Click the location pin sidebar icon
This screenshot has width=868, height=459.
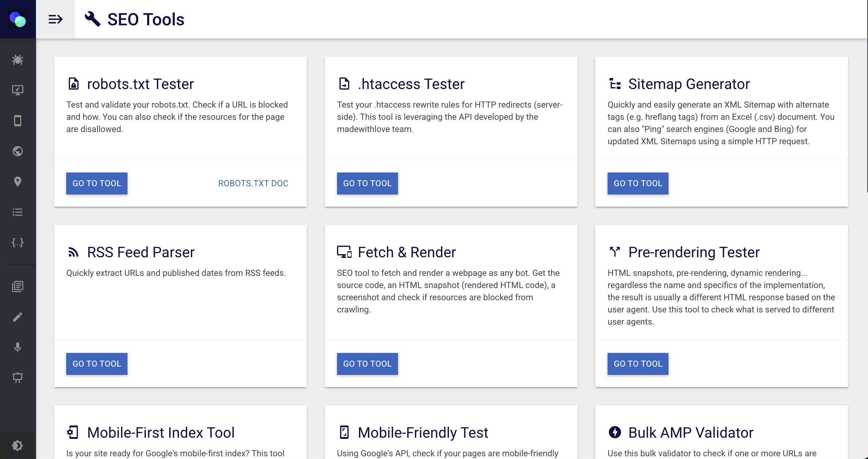17,182
